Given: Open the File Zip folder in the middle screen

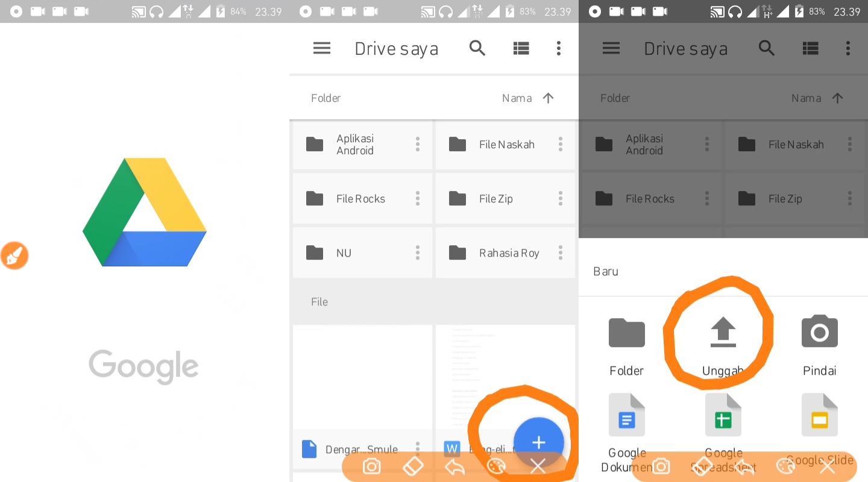Looking at the screenshot, I should pyautogui.click(x=505, y=199).
